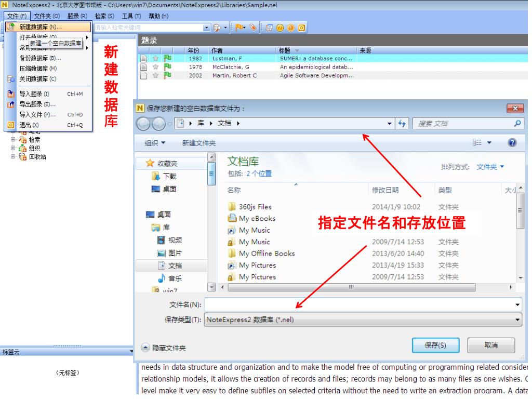Image resolution: width=532 pixels, height=399 pixels.
Task: Toggle the star on the McClatchie, G record
Action: (156, 67)
